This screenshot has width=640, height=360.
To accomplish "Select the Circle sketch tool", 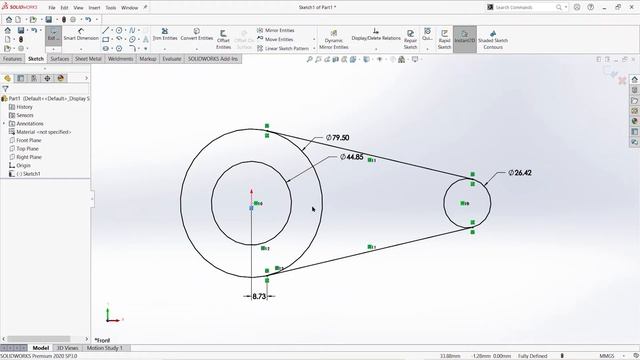I will [119, 30].
